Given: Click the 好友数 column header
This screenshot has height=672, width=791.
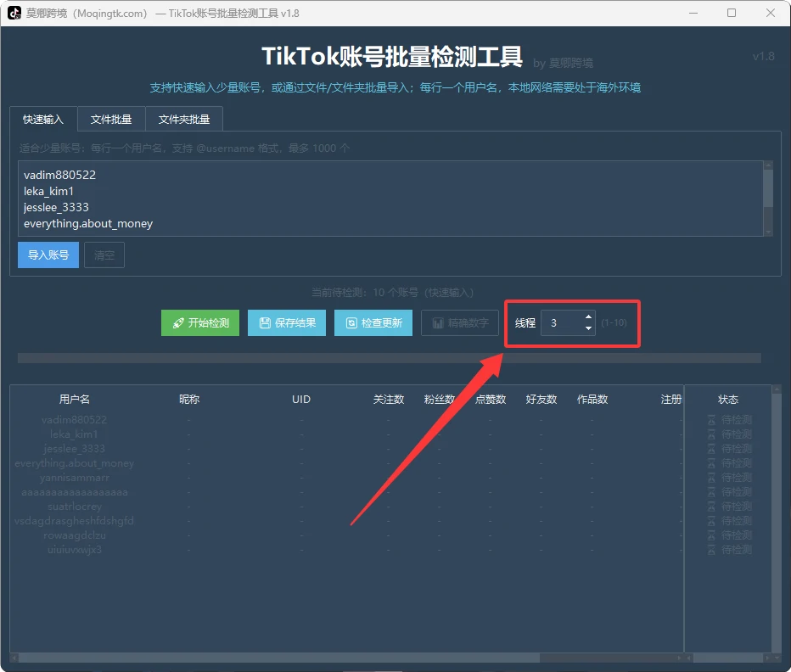Looking at the screenshot, I should pos(541,399).
